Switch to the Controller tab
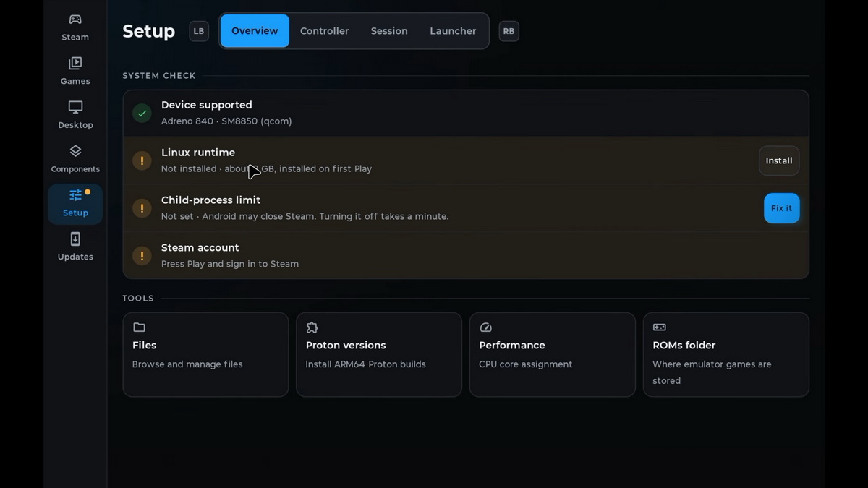The width and height of the screenshot is (868, 488). coord(324,31)
